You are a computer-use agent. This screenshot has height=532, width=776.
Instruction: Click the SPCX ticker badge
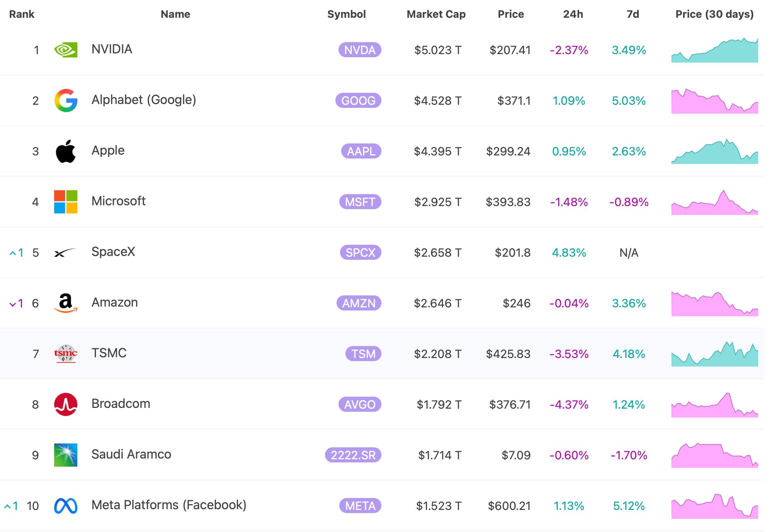tap(361, 252)
